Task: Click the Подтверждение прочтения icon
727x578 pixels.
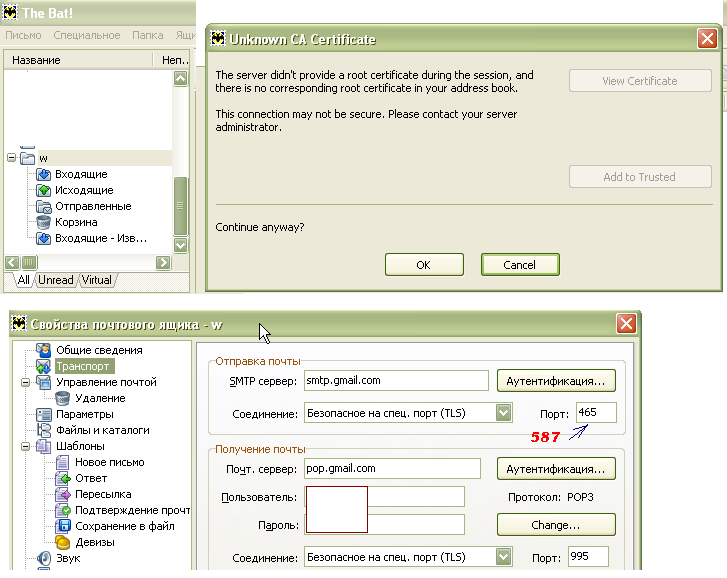Action: click(62, 510)
